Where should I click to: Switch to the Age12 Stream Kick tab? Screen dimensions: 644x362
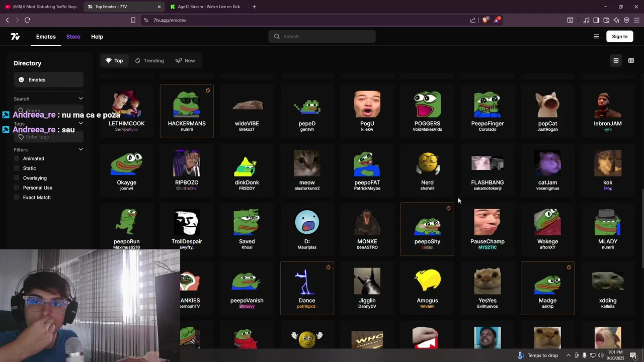tap(206, 7)
